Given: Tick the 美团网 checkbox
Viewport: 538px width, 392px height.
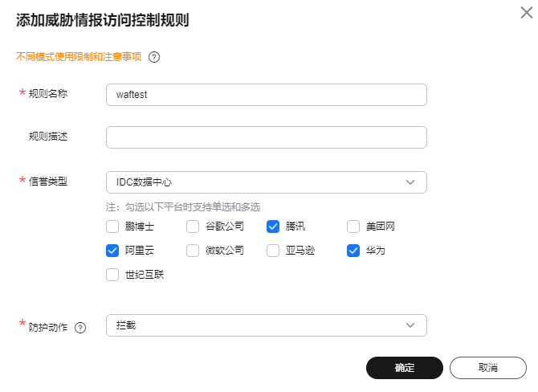Looking at the screenshot, I should pyautogui.click(x=353, y=227).
